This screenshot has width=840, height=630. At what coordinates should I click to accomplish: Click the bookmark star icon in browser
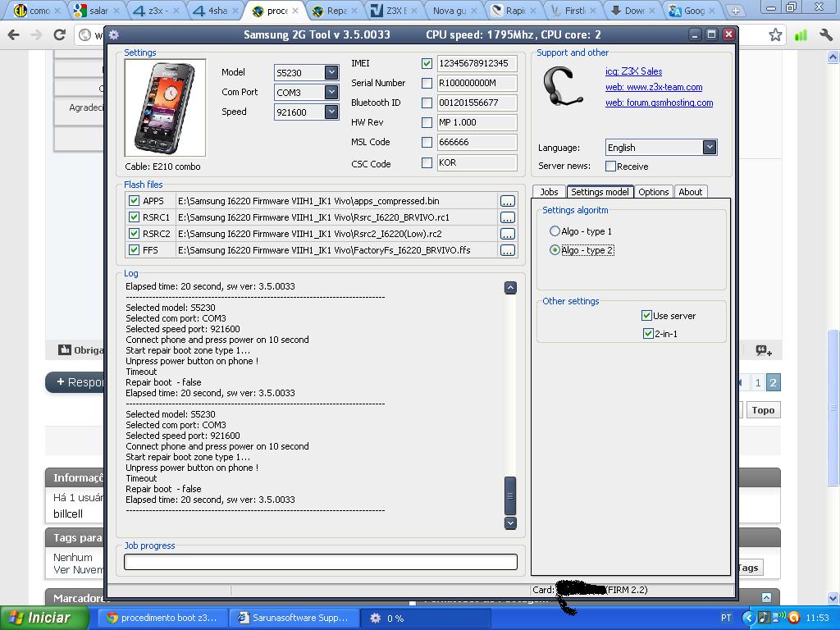click(775, 35)
